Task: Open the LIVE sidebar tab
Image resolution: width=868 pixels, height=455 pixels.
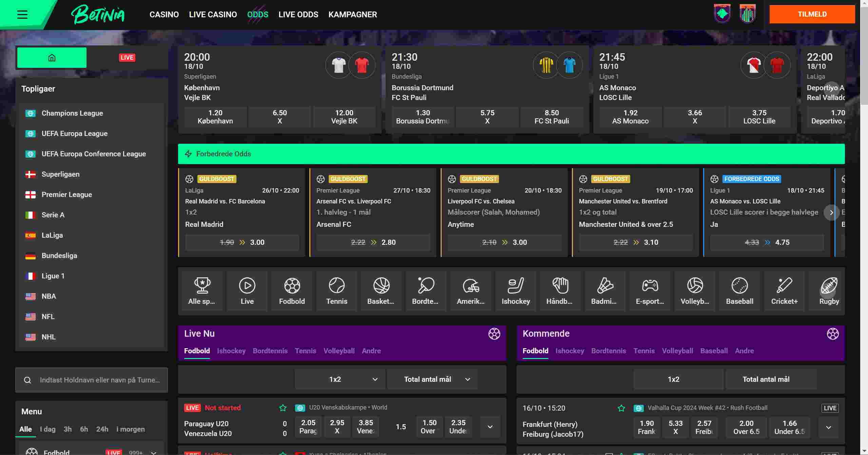Action: [x=127, y=58]
